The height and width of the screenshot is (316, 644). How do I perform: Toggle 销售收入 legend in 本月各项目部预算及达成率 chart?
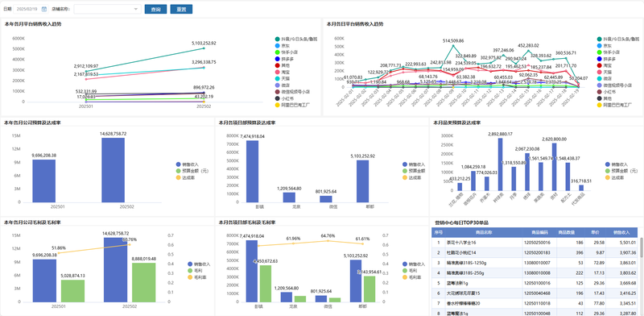point(414,164)
